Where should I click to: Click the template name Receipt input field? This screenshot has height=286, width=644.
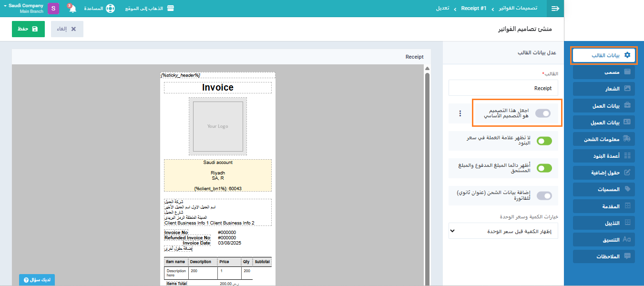(503, 88)
